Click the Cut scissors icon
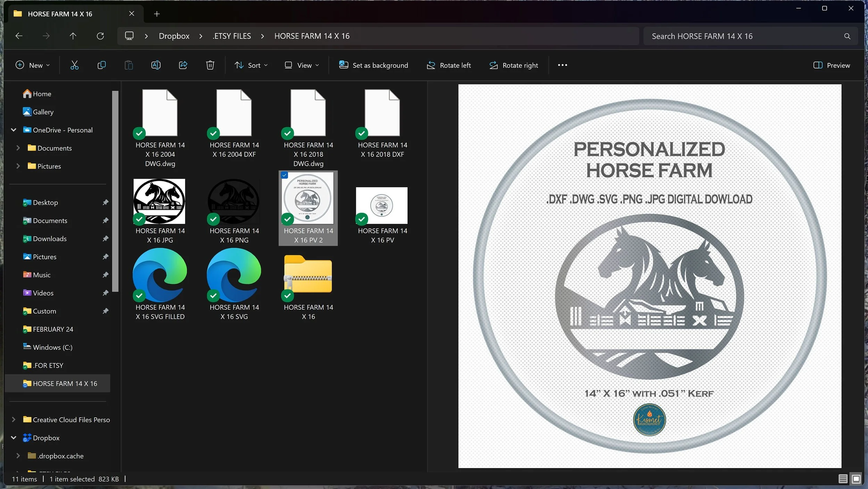Image resolution: width=868 pixels, height=489 pixels. click(x=74, y=65)
